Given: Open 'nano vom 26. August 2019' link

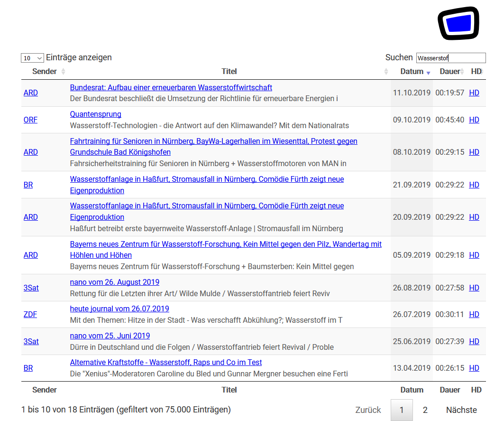Looking at the screenshot, I should (x=115, y=282).
